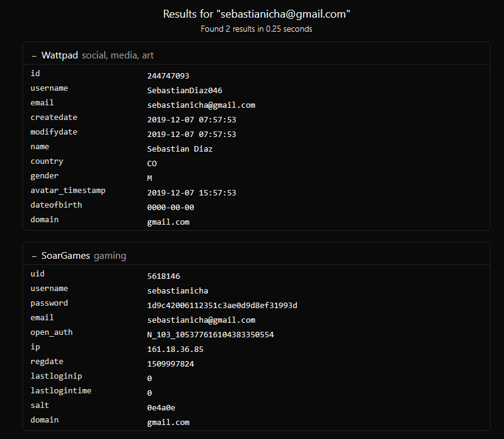Click the Wattpad section title
The height and width of the screenshot is (439, 504).
[60, 55]
